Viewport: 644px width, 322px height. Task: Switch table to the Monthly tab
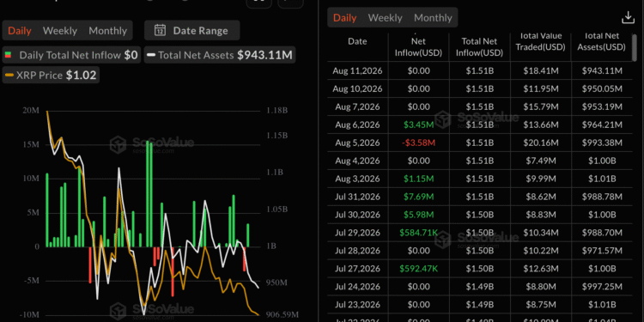tap(433, 18)
